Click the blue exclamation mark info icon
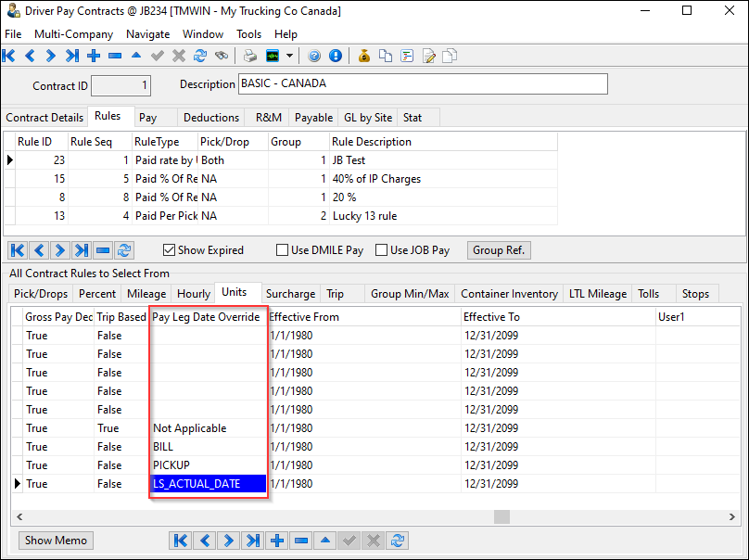The image size is (749, 560). pos(335,56)
